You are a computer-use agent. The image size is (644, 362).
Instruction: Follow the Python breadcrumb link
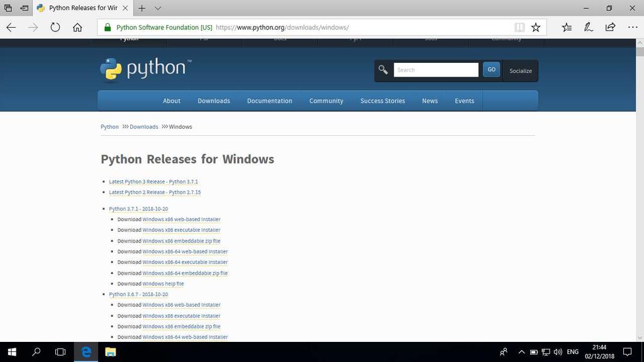pyautogui.click(x=109, y=127)
